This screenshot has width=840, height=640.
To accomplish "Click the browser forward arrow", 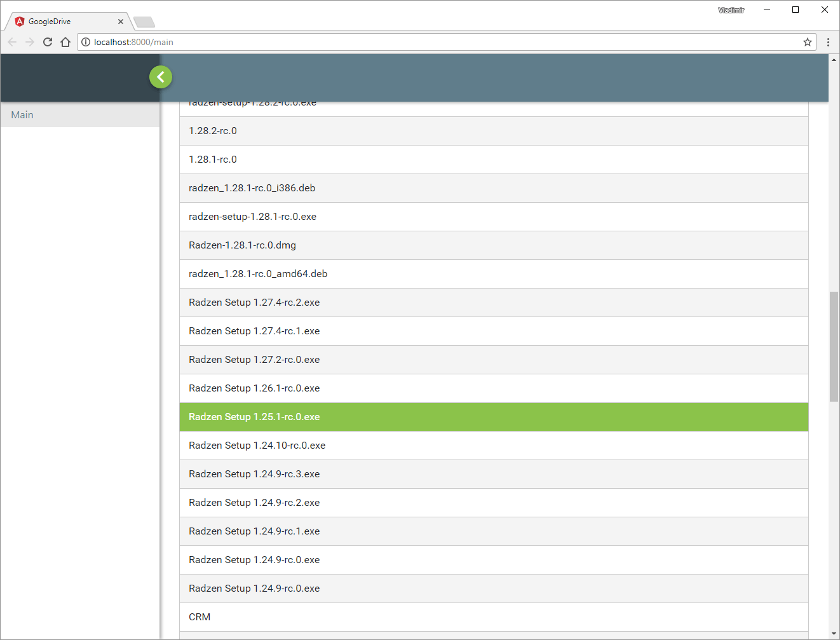I will [x=30, y=42].
